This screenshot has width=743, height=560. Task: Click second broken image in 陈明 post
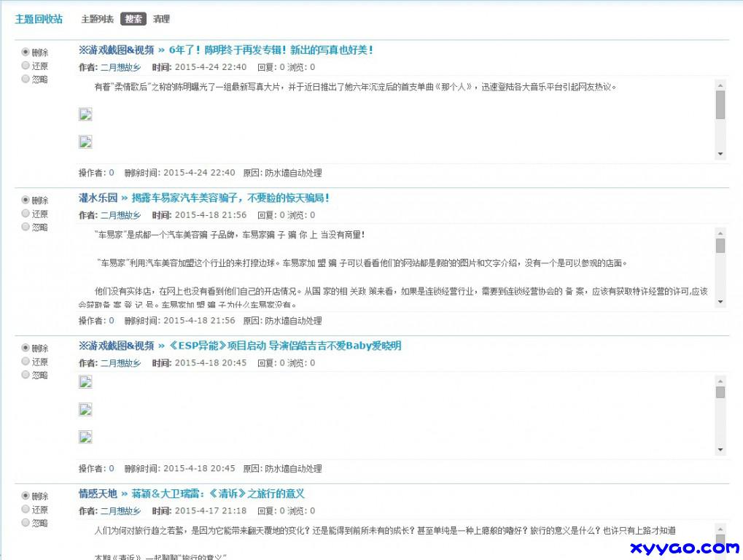click(x=85, y=142)
